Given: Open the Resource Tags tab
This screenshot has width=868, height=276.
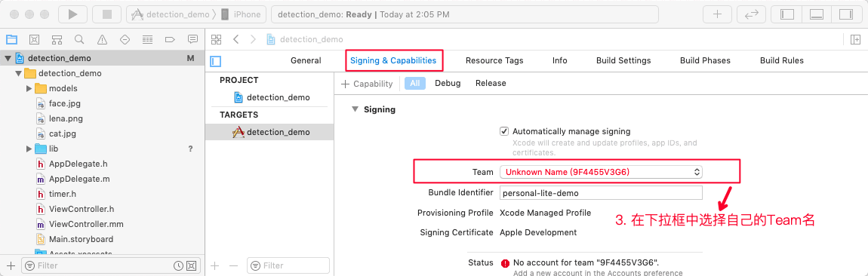Looking at the screenshot, I should 494,60.
